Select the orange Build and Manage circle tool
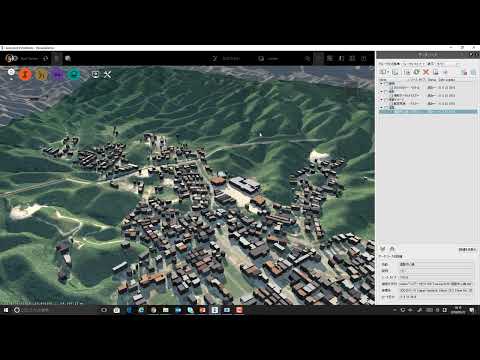 pos(25,74)
